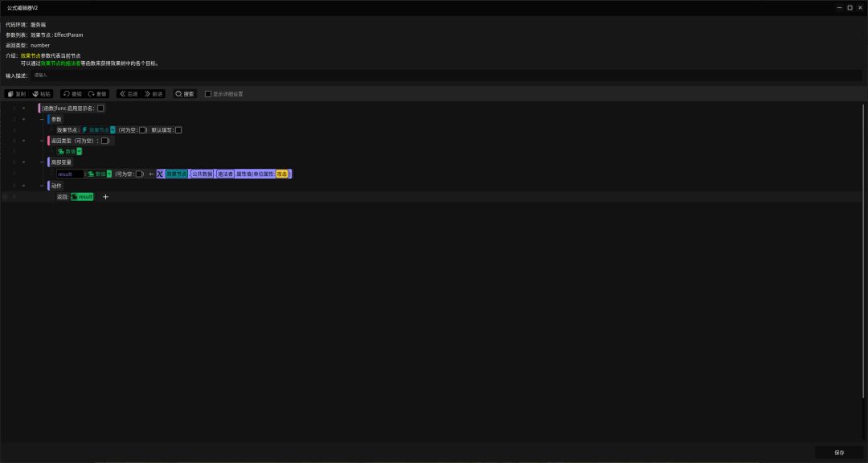Click the left arrow assignment symbol after 可为空
The image size is (868, 463).
[151, 174]
